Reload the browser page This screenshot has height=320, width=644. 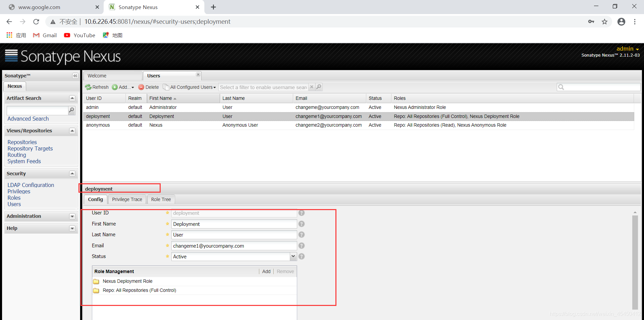point(36,22)
